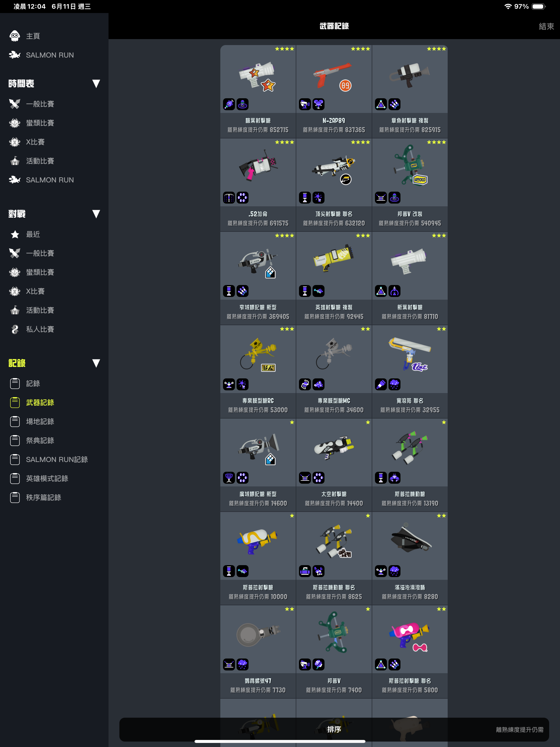Viewport: 560px width, 747px height.
Task: Tap the special icon on 頂尖射擊槍 聯名
Action: coord(318,198)
